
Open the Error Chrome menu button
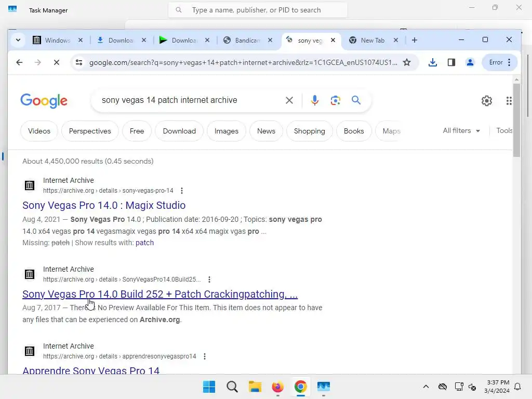pyautogui.click(x=500, y=62)
